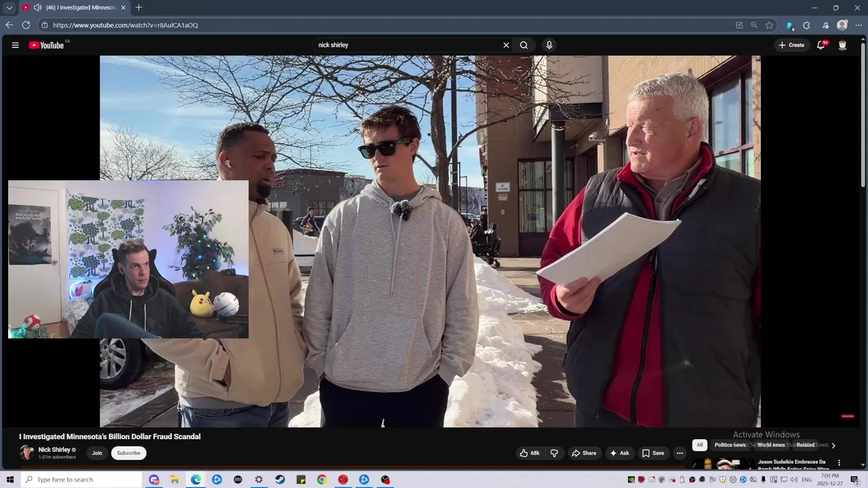Open Nick Shirley channel avatar
868x488 pixels.
pyautogui.click(x=26, y=453)
